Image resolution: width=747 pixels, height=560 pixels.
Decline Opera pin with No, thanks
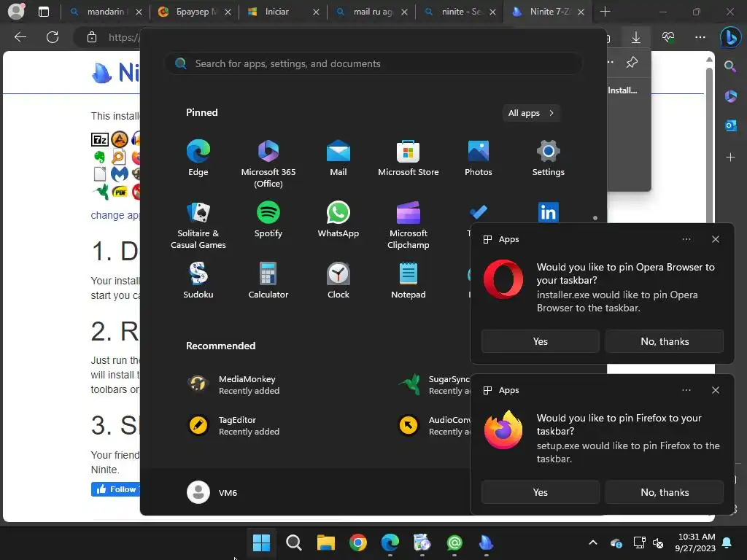(665, 341)
